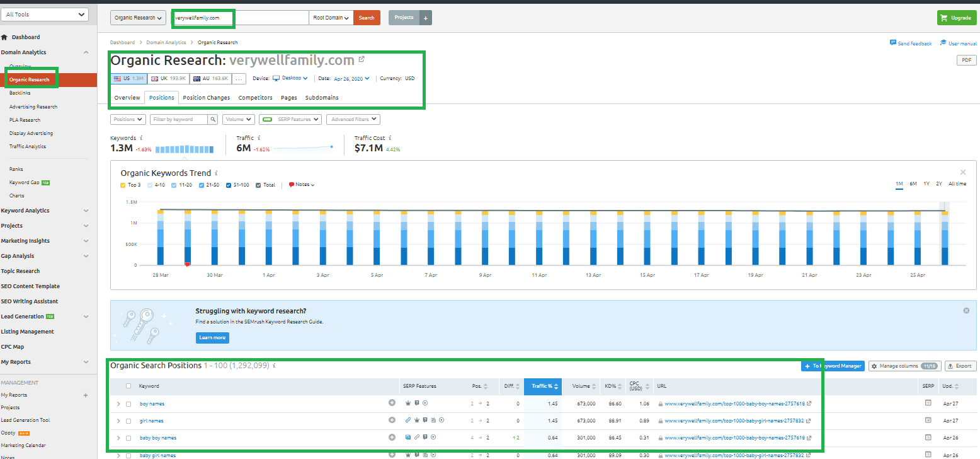Add 'boy names' keyword via plus icon
This screenshot has height=459, width=980.
tap(392, 403)
